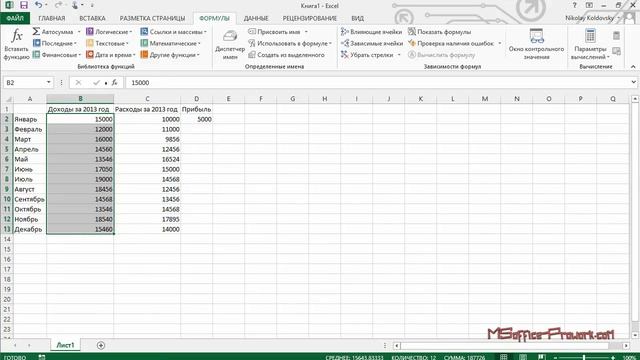This screenshot has width=640, height=360.
Task: Open Watch Window (Окно контрольного значения)
Action: tap(536, 44)
